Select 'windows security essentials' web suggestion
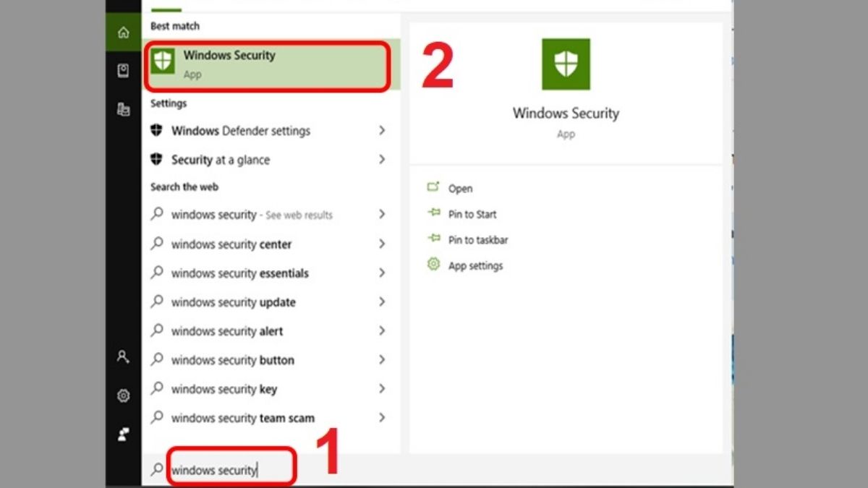Screen dimensions: 868x488 click(x=240, y=273)
